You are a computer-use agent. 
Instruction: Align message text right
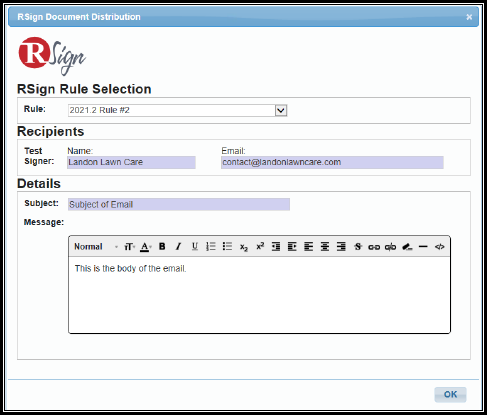pos(341,247)
